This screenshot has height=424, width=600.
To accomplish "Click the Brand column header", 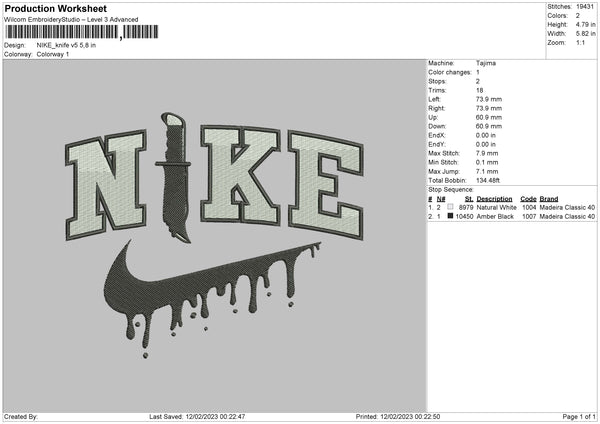I will (549, 199).
